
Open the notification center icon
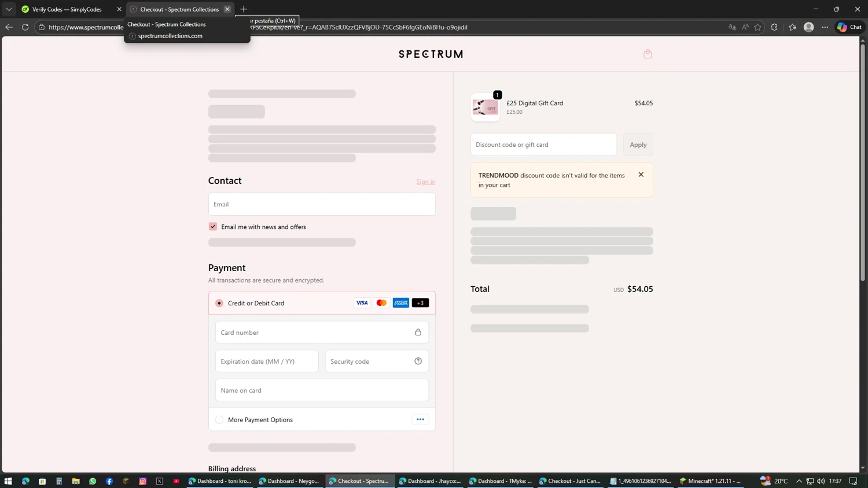854,481
